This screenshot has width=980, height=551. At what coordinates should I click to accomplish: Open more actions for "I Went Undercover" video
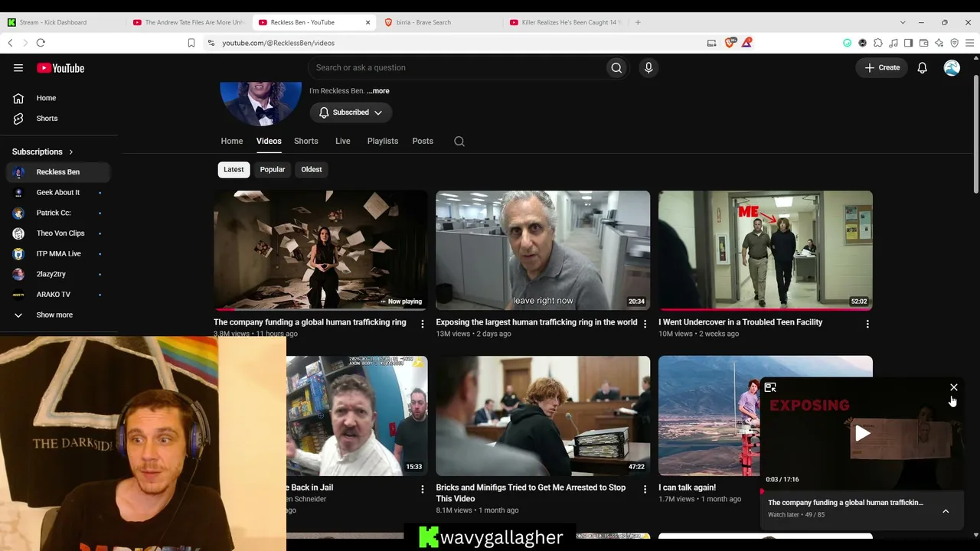pyautogui.click(x=867, y=324)
